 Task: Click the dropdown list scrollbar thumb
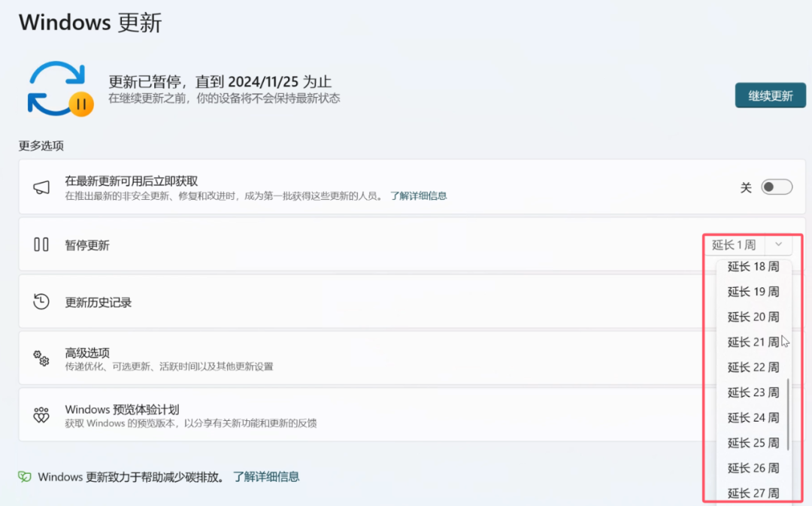point(788,414)
